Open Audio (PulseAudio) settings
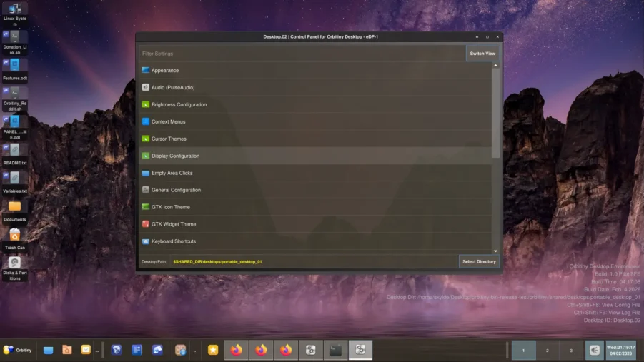644x362 pixels. [172, 88]
